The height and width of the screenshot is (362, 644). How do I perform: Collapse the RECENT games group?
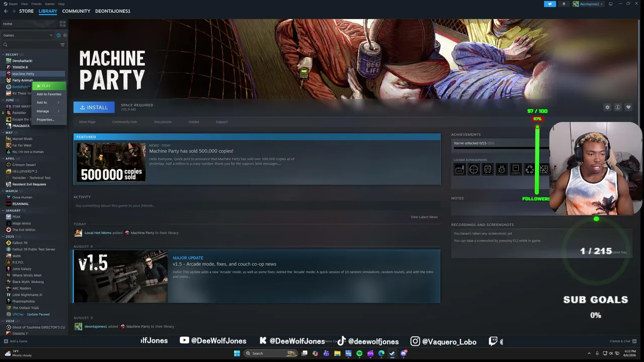pos(3,54)
